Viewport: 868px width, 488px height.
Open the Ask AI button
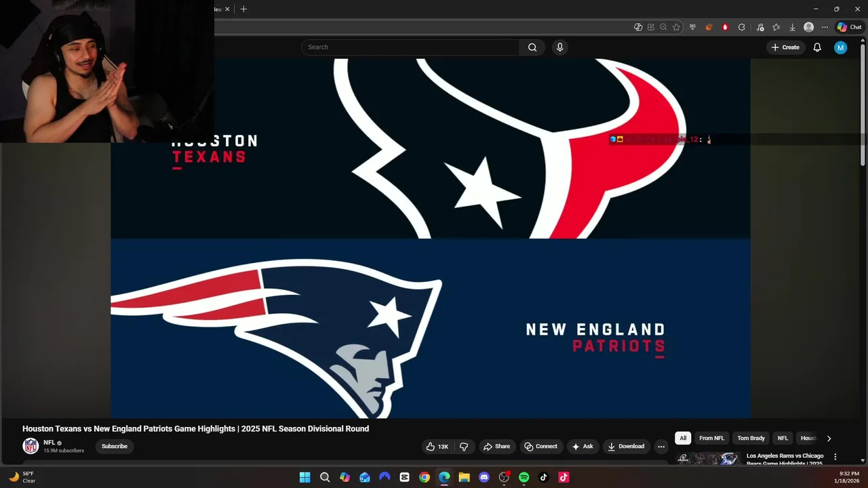[583, 447]
